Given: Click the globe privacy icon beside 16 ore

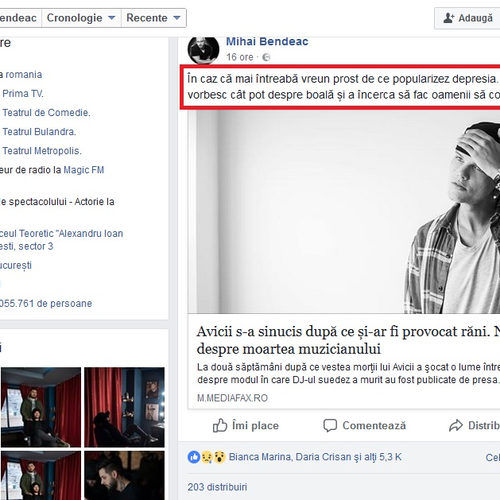Looking at the screenshot, I should [266, 57].
